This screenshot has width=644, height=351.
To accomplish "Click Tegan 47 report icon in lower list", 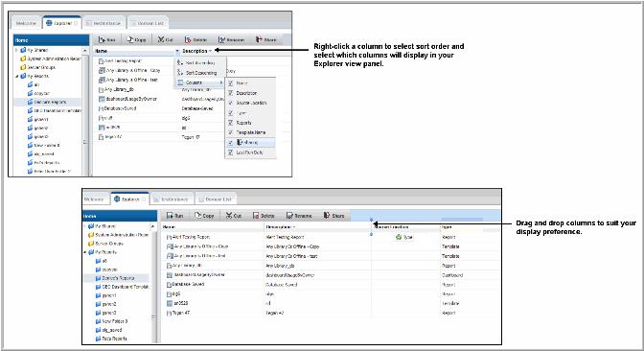I will [169, 314].
